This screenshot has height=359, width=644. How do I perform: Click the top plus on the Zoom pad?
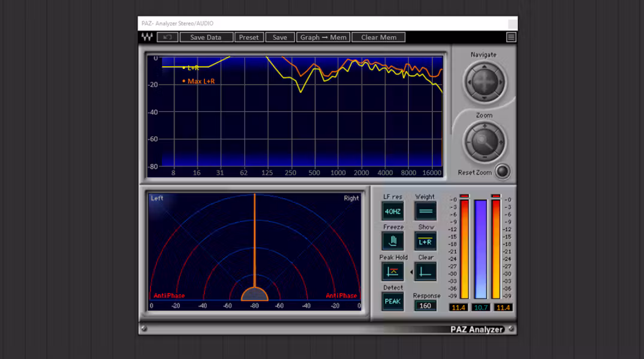pyautogui.click(x=484, y=126)
